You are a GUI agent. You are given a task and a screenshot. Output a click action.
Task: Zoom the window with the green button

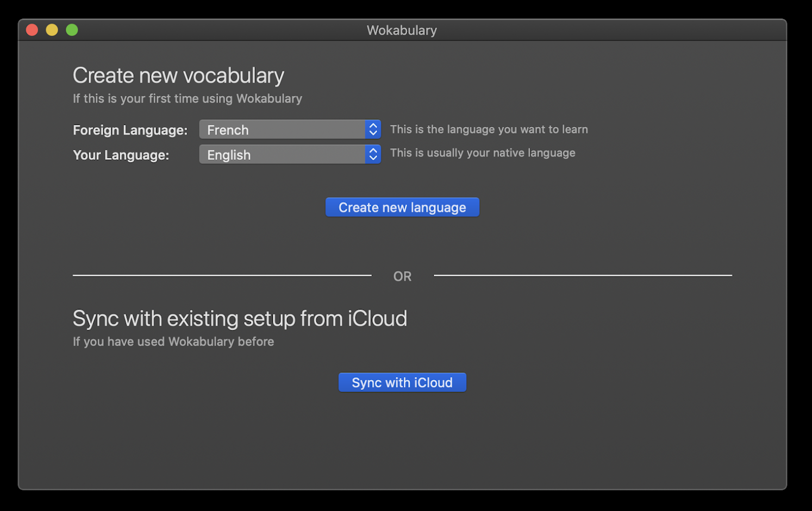coord(71,30)
